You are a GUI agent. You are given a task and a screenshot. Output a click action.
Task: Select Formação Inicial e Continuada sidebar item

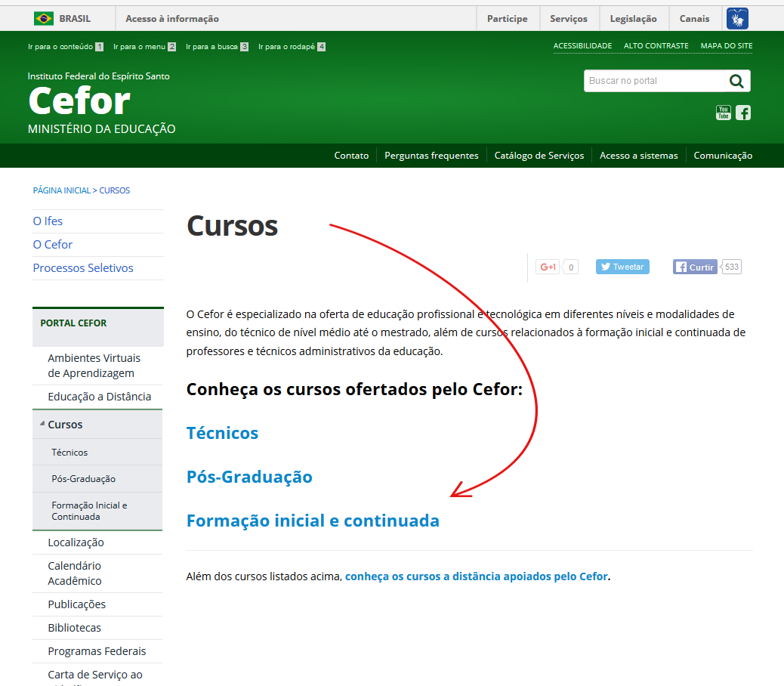point(89,511)
